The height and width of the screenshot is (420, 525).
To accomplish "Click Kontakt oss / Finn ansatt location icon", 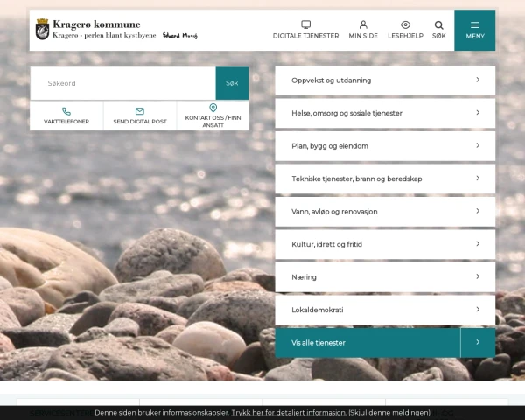I will [213, 108].
